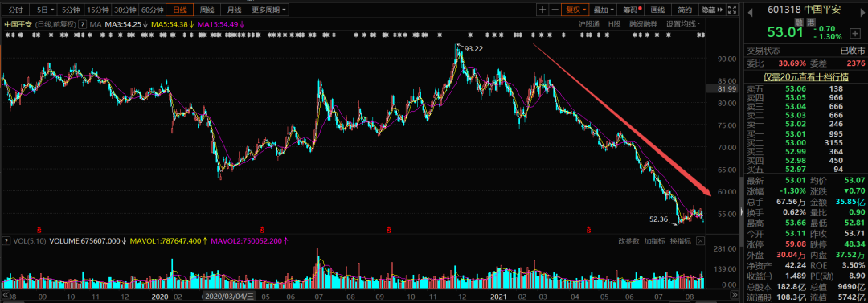Close the volume indicator panel
868x303 pixels.
[700, 241]
